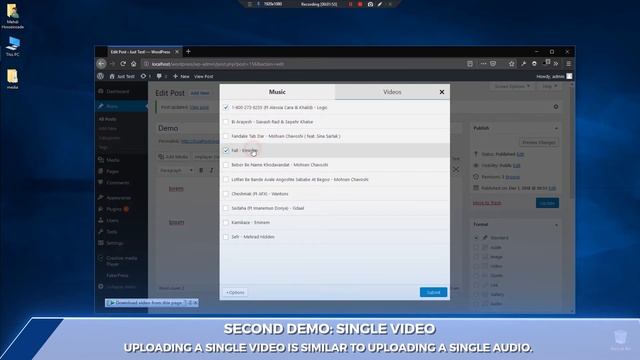Click the Pocket save icon
The height and width of the screenshot is (360, 640).
pyautogui.click(x=493, y=64)
